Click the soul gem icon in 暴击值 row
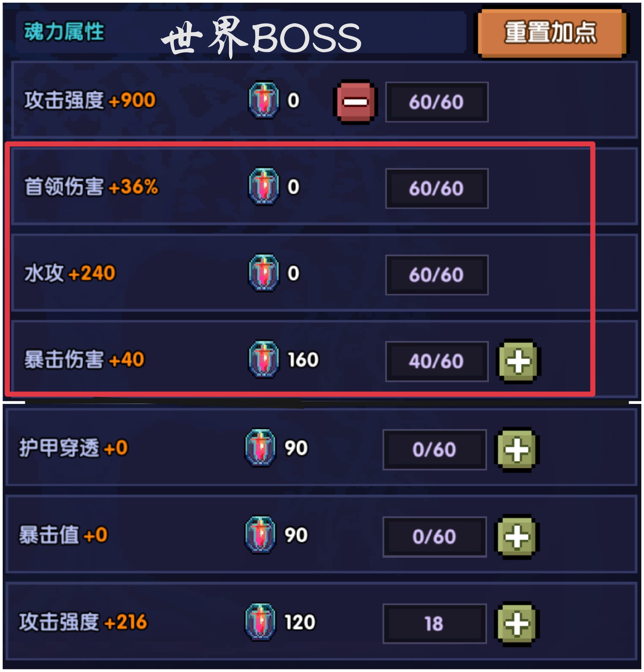This screenshot has width=644, height=672. click(260, 534)
